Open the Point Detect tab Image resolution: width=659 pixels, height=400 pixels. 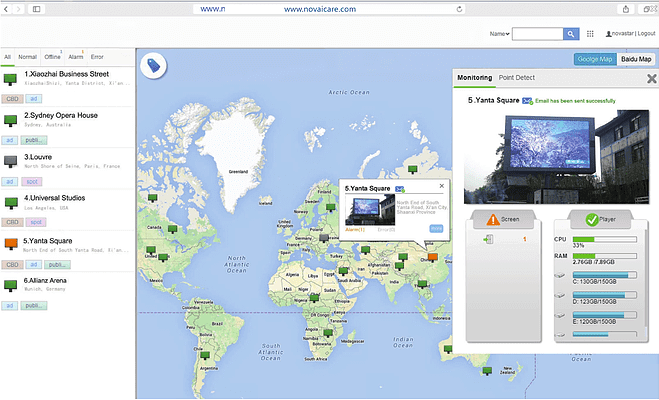click(x=516, y=77)
